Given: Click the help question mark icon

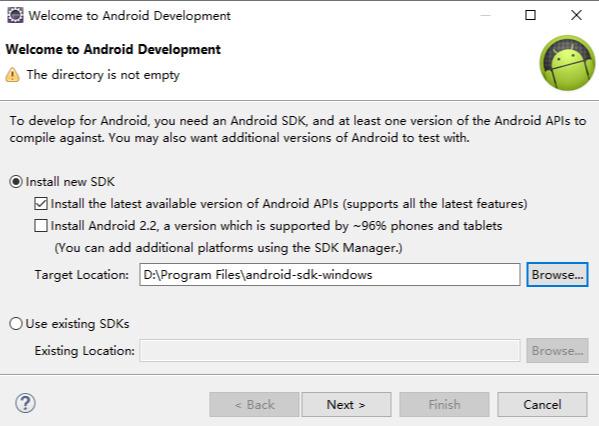Looking at the screenshot, I should coord(26,403).
